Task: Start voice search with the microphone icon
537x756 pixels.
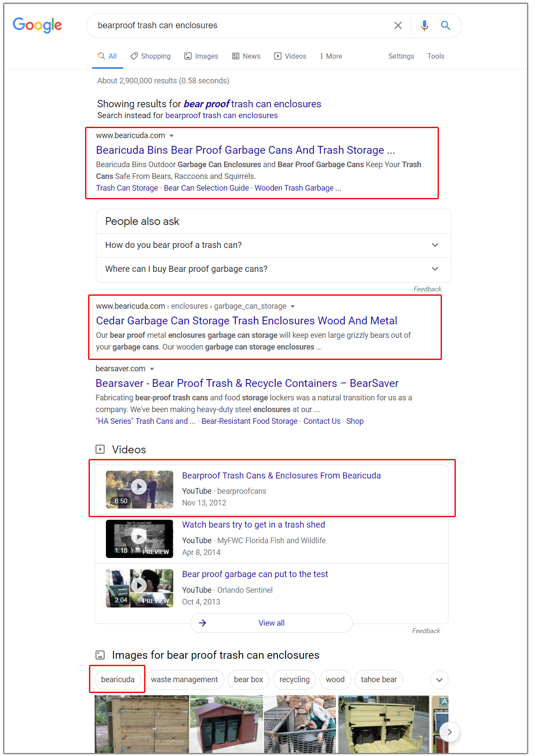Action: click(424, 25)
